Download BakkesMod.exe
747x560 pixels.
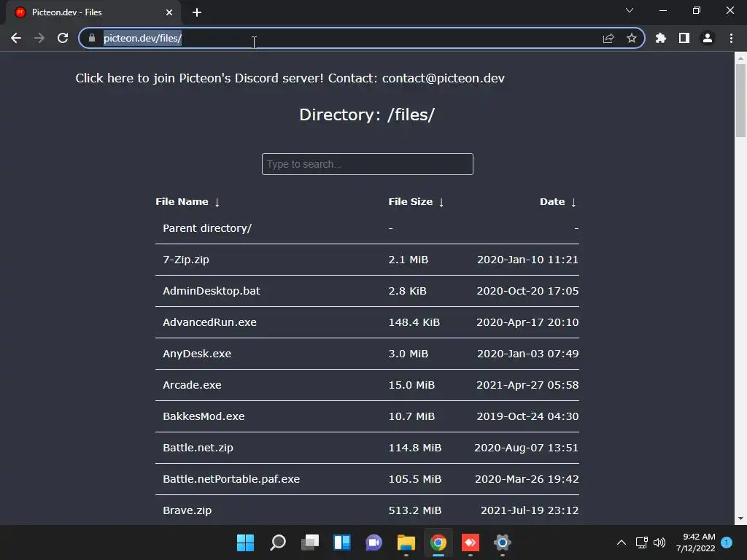point(204,416)
